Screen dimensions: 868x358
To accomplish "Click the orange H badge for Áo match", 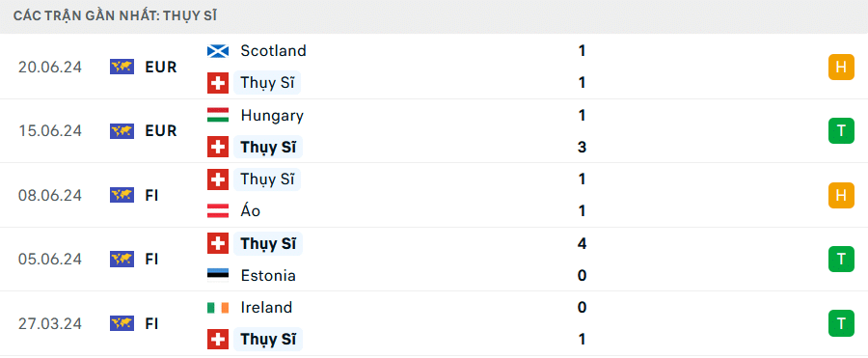I will pyautogui.click(x=841, y=195).
